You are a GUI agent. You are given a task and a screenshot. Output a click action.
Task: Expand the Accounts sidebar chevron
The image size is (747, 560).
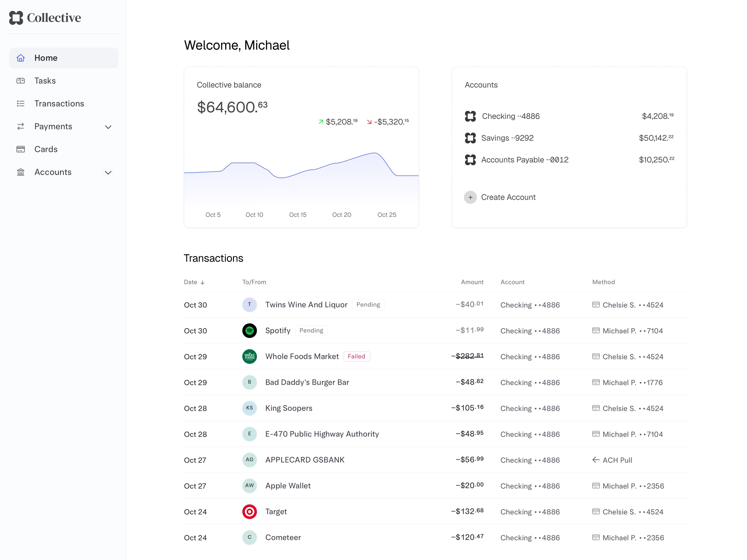click(x=108, y=172)
